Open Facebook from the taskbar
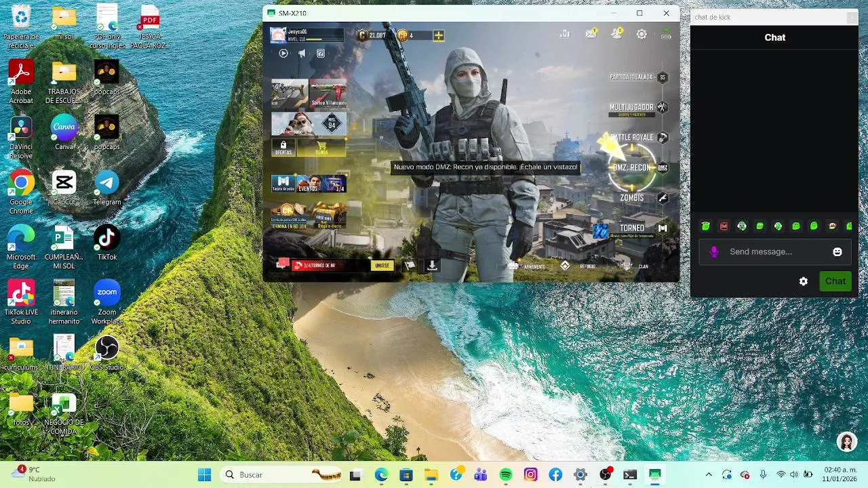This screenshot has width=868, height=488. tap(555, 475)
